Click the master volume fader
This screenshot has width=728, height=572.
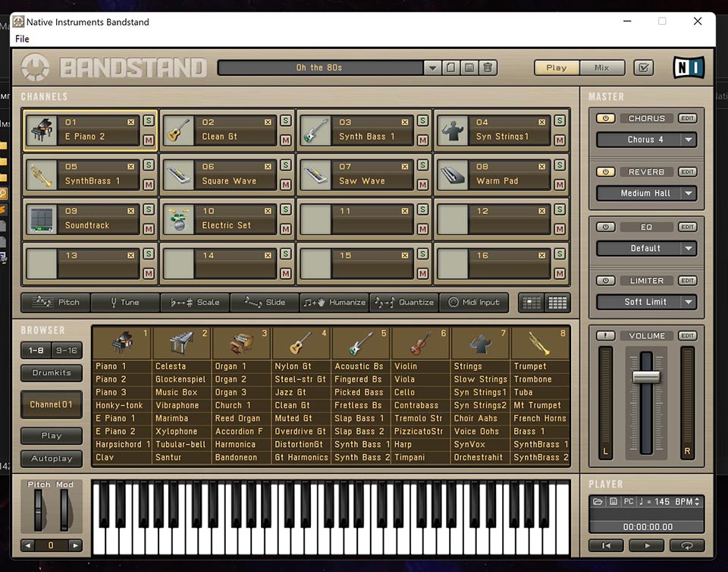click(x=646, y=376)
